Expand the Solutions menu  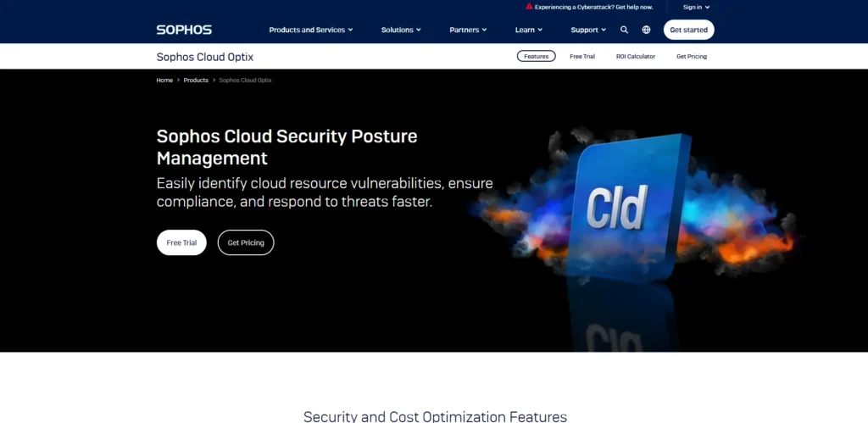(x=401, y=30)
